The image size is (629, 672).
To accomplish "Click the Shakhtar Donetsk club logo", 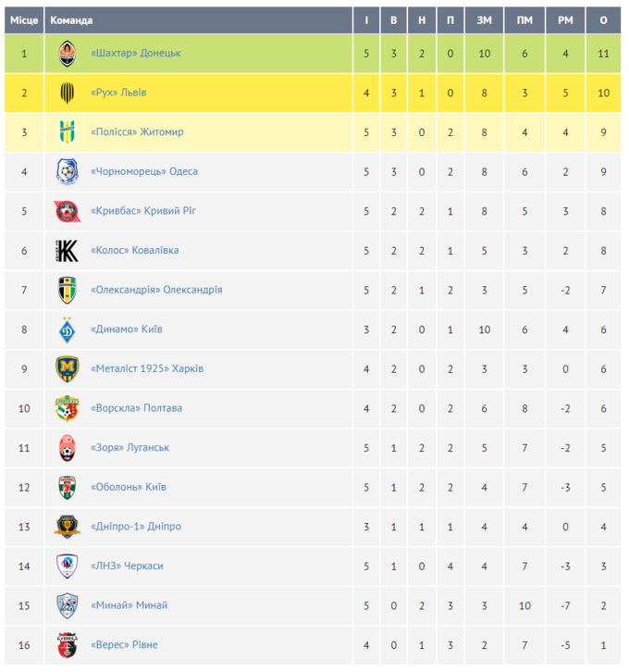I will tap(67, 53).
